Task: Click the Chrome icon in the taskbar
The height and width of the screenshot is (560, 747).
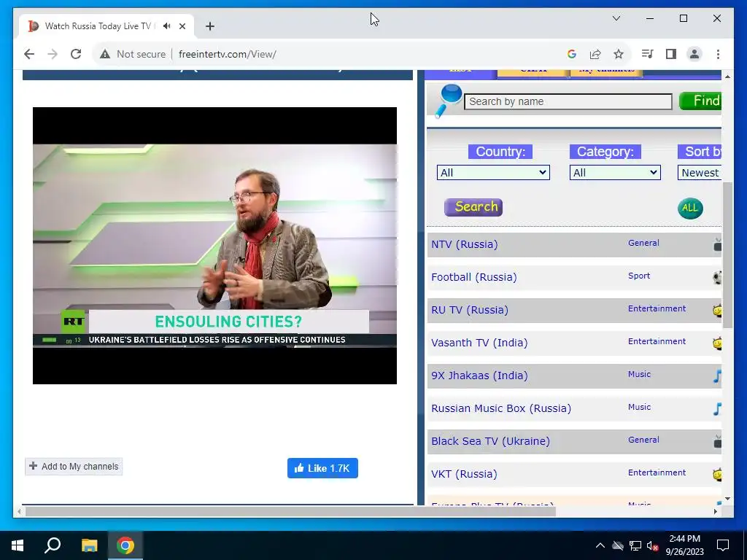Action: coord(125,545)
